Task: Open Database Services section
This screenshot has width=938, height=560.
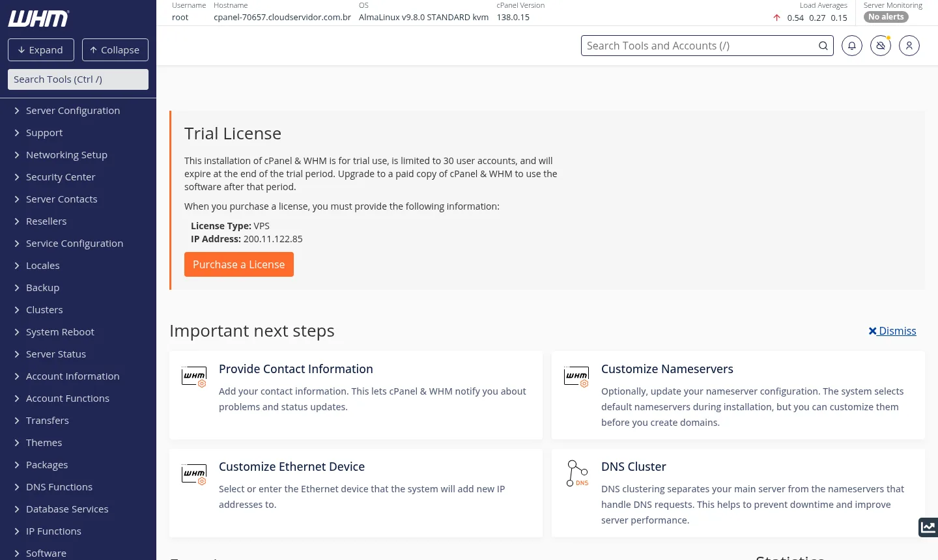Action: [78, 509]
